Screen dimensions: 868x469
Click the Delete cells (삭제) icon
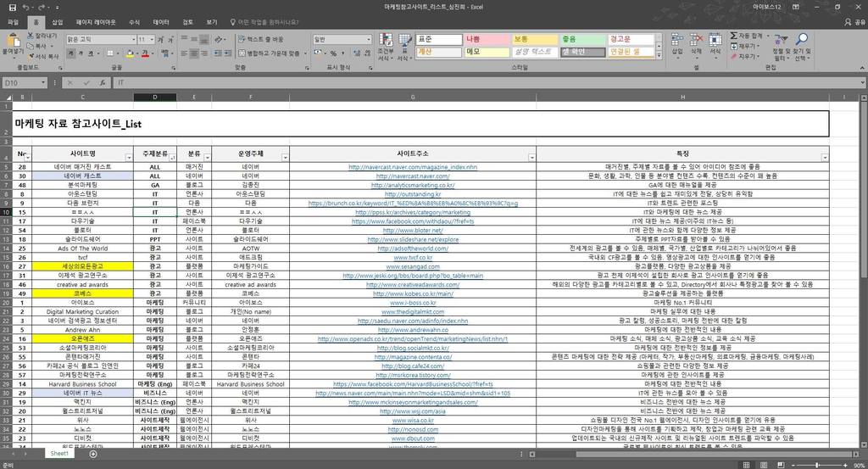[x=697, y=40]
